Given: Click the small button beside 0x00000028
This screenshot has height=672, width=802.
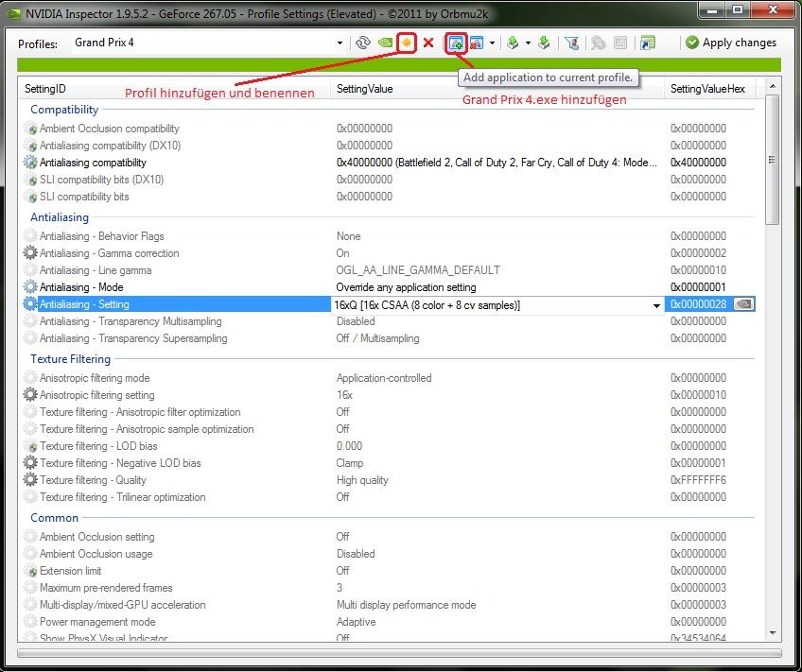Looking at the screenshot, I should click(744, 304).
